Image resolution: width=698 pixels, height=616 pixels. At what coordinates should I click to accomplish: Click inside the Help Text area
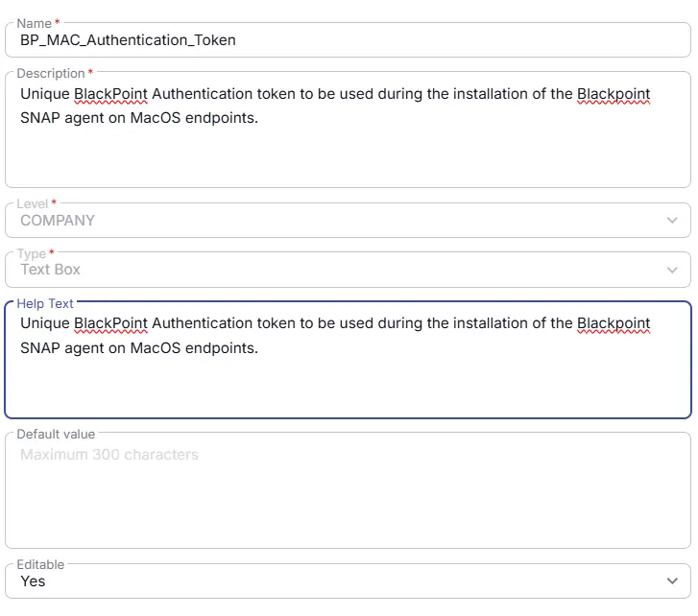[348, 360]
